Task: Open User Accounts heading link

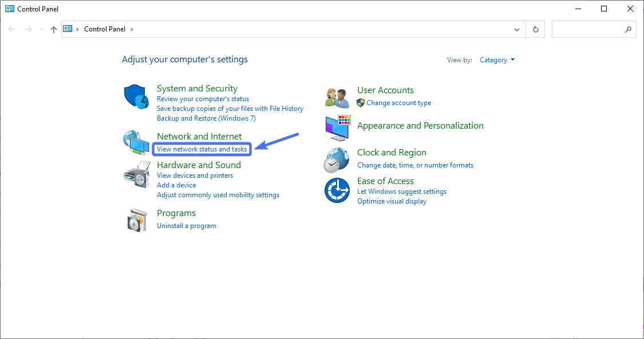Action: pyautogui.click(x=385, y=90)
